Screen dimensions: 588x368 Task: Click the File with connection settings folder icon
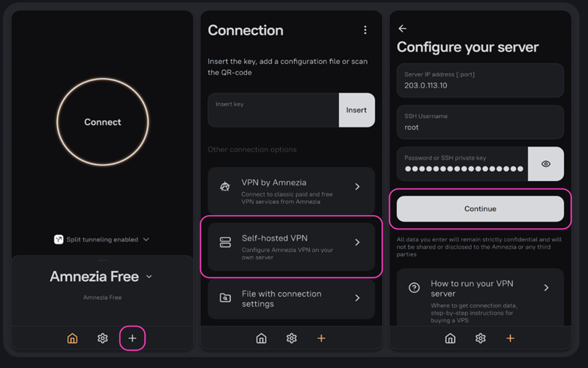pyautogui.click(x=225, y=298)
